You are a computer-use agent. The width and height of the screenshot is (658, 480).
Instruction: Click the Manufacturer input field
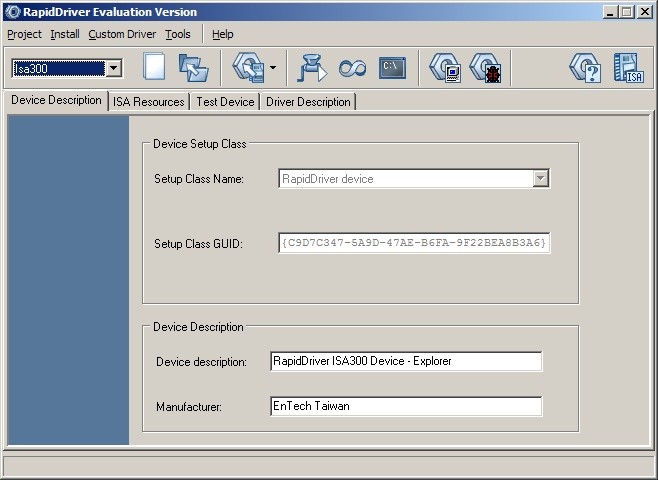pos(406,406)
